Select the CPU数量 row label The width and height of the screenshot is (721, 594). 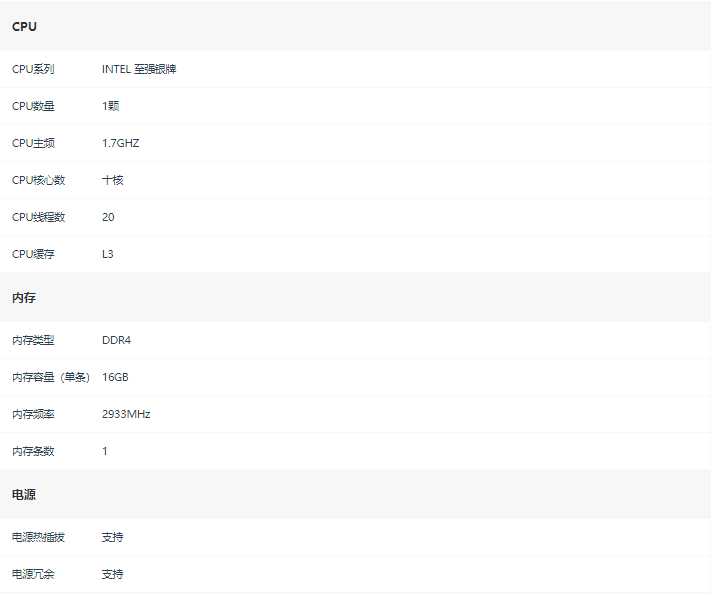(33, 106)
